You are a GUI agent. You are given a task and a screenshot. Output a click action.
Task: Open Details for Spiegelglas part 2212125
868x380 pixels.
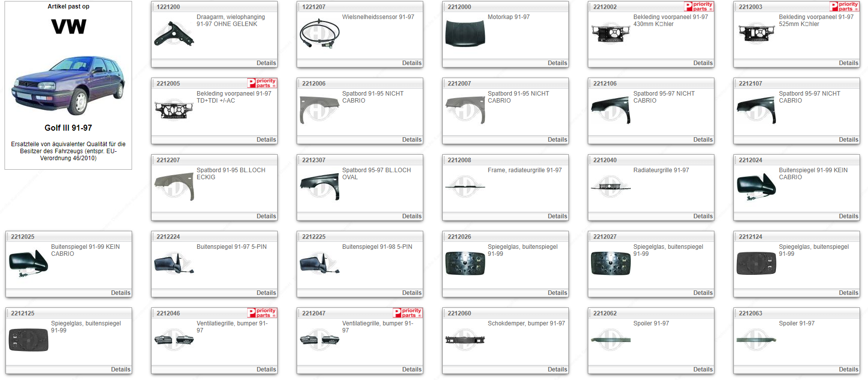tap(120, 369)
